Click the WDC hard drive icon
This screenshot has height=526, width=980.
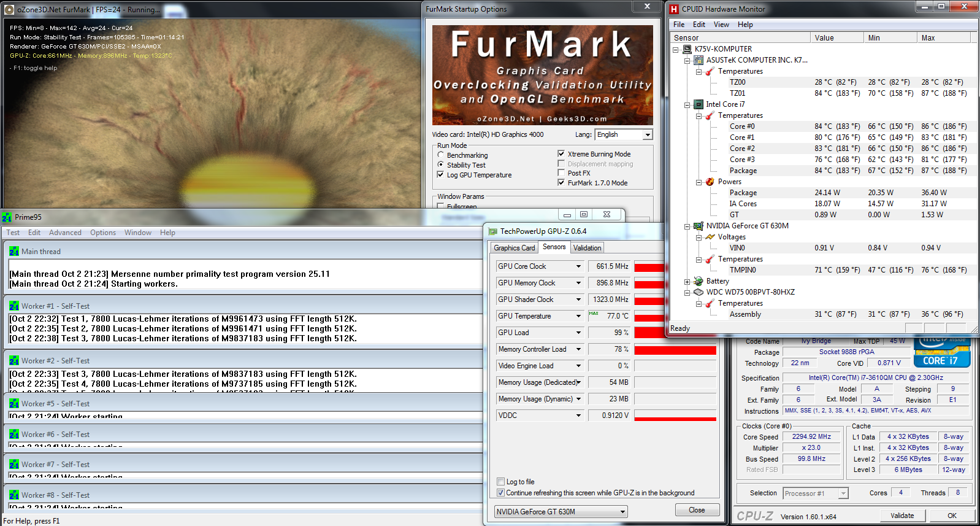point(699,292)
